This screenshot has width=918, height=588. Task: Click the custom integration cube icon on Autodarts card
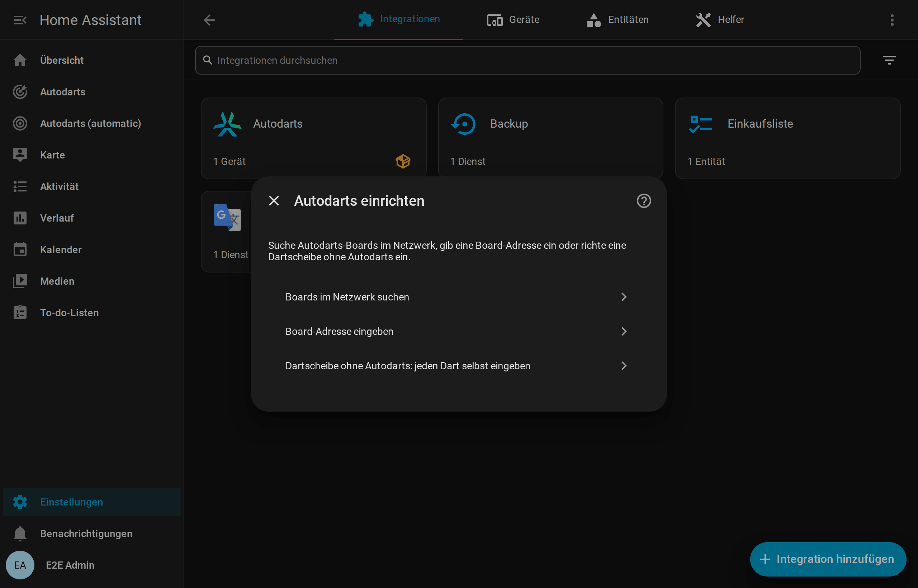403,161
